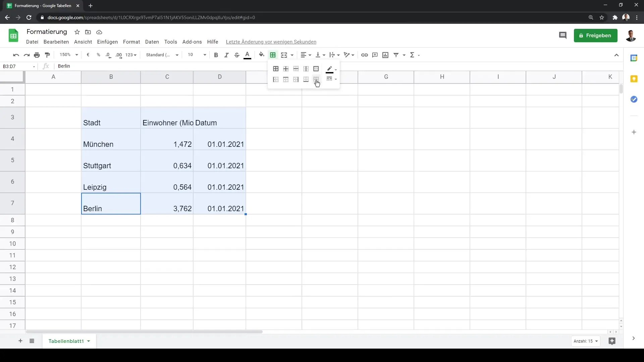Click the B3:D7 name box

click(19, 66)
